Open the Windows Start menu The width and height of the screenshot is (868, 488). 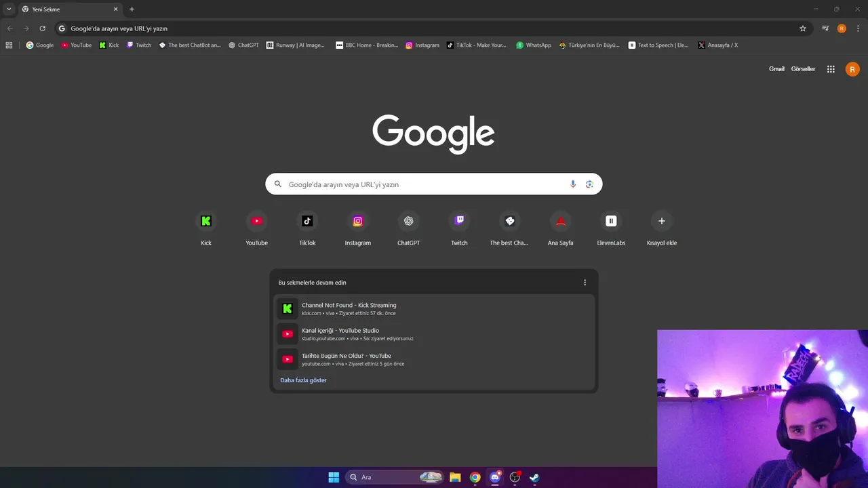[x=334, y=477]
